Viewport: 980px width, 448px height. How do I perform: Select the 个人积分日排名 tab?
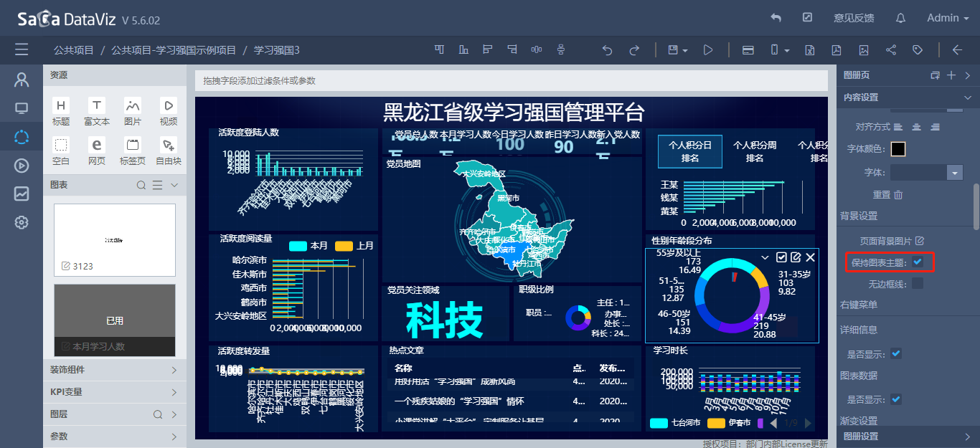pos(690,151)
